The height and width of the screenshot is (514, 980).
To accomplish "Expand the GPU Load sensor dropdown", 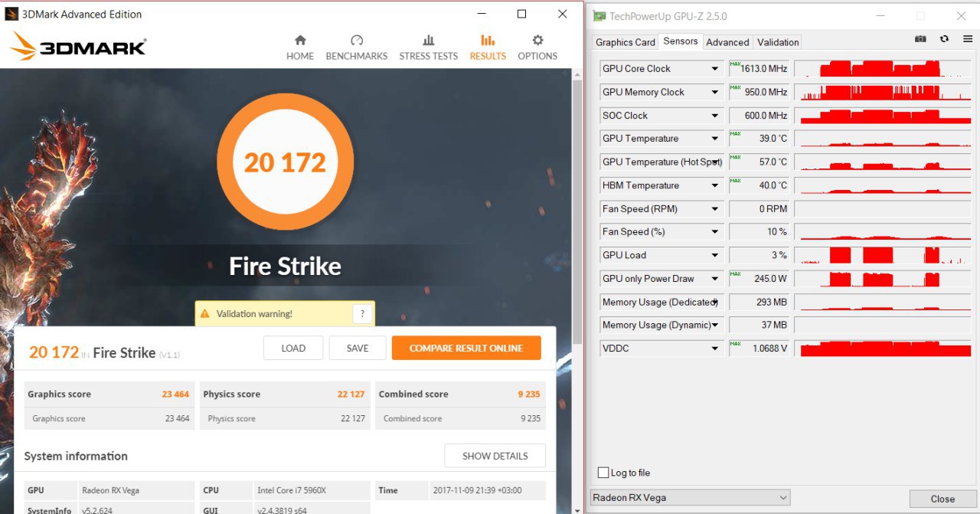I will point(715,255).
